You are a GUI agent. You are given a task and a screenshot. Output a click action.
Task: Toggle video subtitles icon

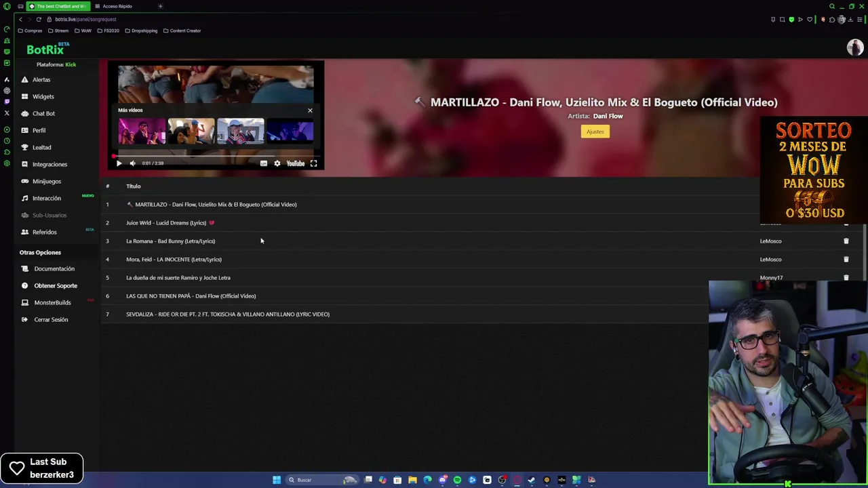click(x=264, y=163)
